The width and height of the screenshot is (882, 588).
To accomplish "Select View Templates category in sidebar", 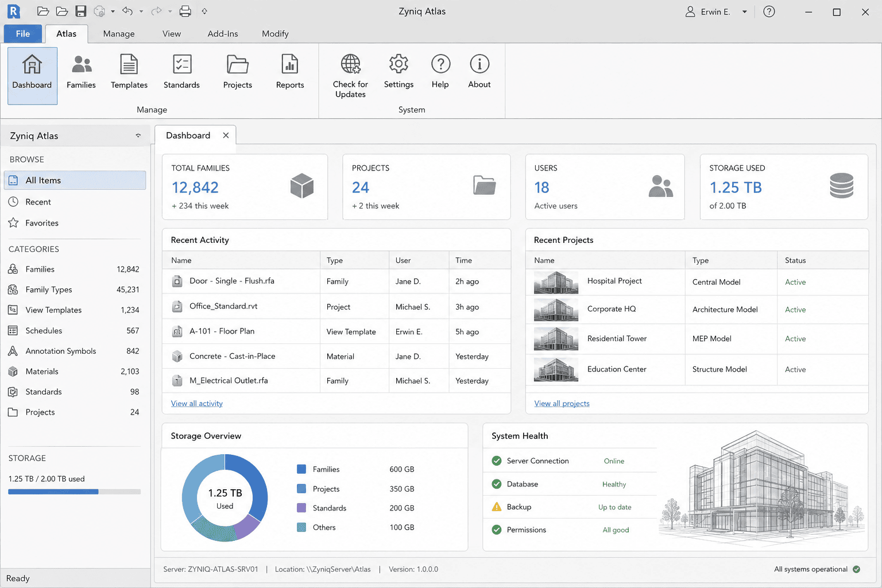I will (74, 310).
